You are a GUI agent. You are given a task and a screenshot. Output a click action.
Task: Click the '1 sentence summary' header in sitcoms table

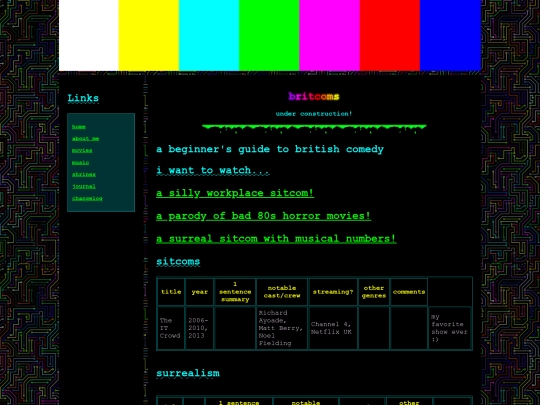click(235, 292)
